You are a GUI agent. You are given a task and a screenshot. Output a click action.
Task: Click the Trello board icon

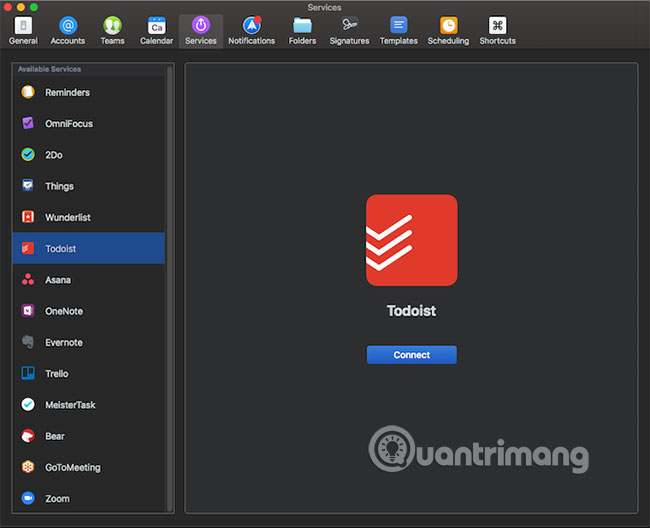28,373
